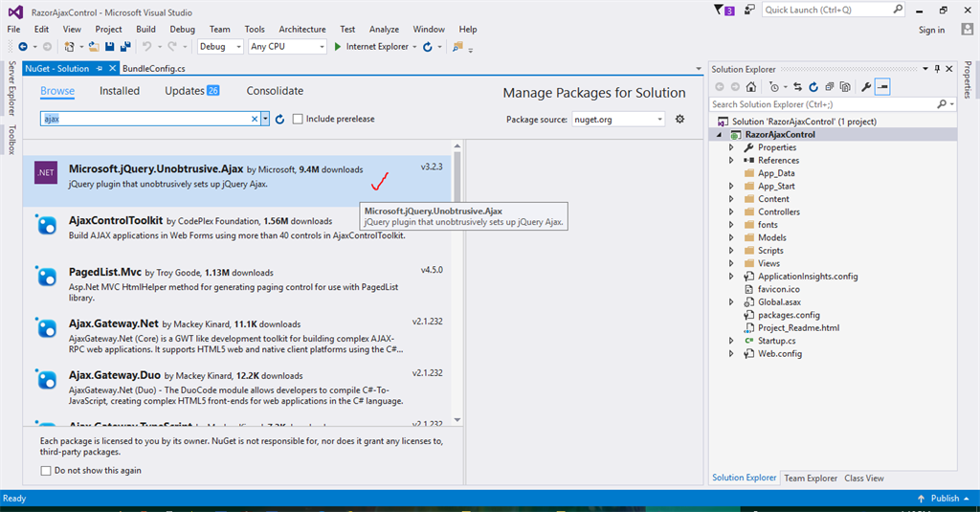Open the Architecture menu
This screenshot has height=512, width=980.
tap(302, 30)
